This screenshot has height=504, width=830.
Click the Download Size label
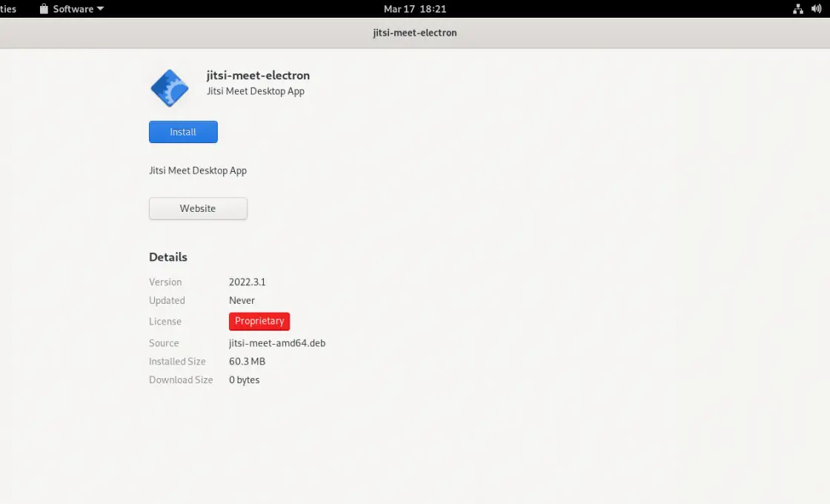[x=181, y=380]
